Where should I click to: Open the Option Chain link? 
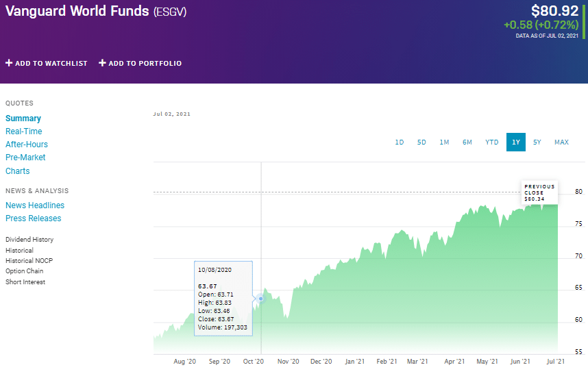click(x=25, y=271)
